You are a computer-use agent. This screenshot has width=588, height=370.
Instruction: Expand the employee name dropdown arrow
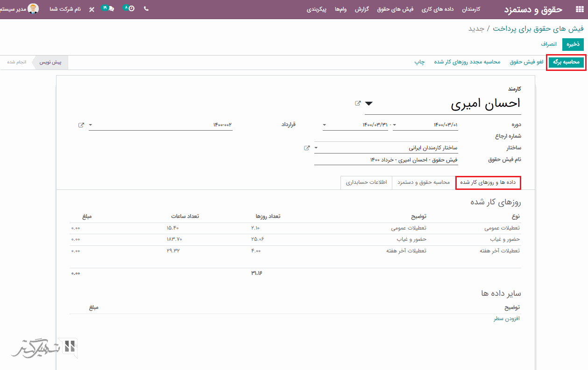369,104
